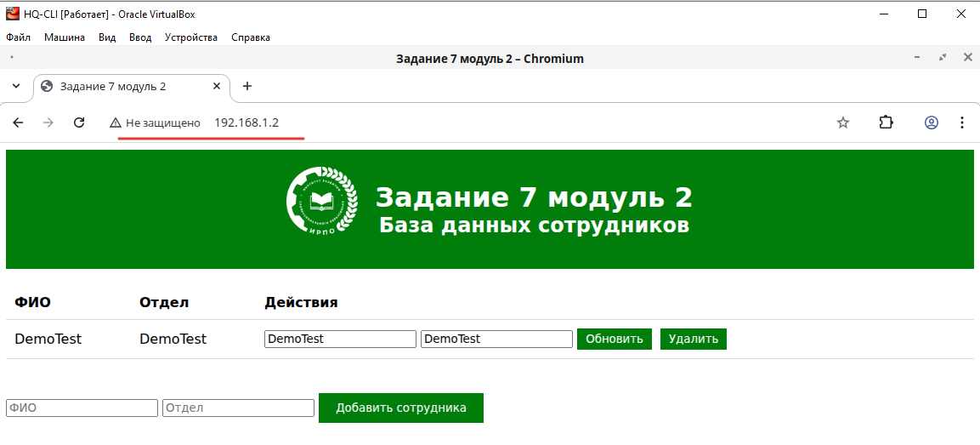Focus the empty ФИО input field
This screenshot has height=445, width=980.
pos(82,408)
